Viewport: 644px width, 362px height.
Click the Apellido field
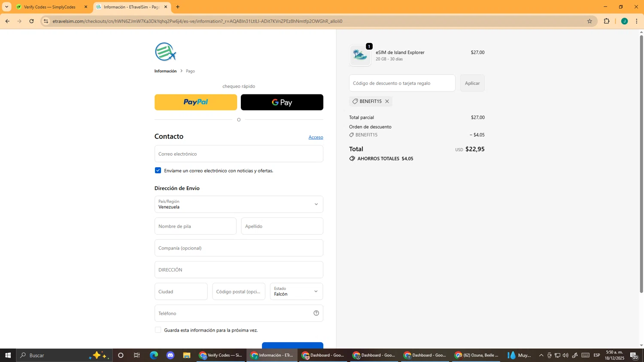(282, 226)
